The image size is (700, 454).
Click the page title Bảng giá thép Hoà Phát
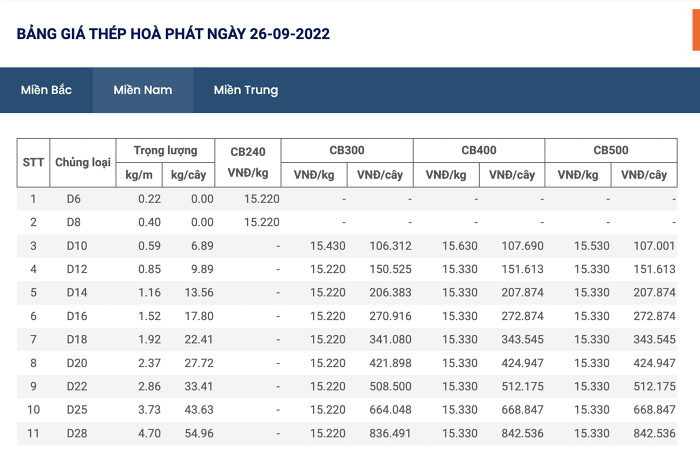pyautogui.click(x=173, y=34)
